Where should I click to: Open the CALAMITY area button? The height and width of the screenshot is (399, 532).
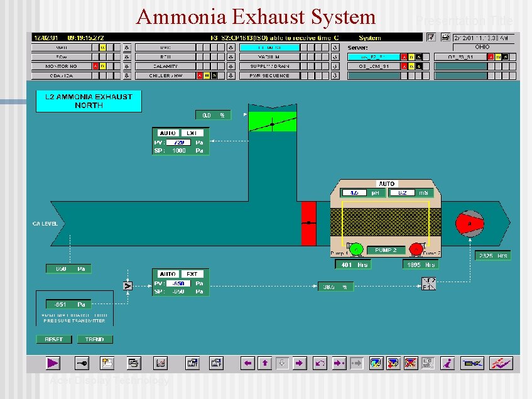(x=165, y=66)
